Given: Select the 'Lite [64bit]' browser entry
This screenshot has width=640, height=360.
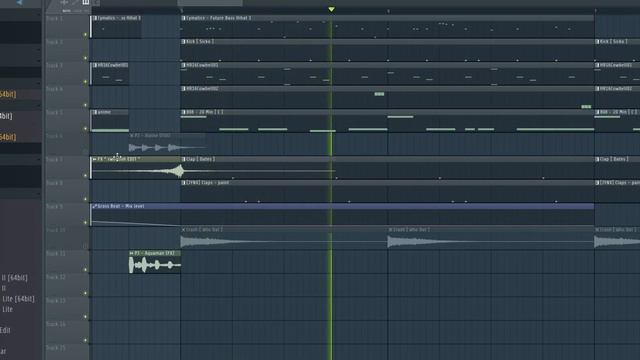Looking at the screenshot, I should point(18,299).
